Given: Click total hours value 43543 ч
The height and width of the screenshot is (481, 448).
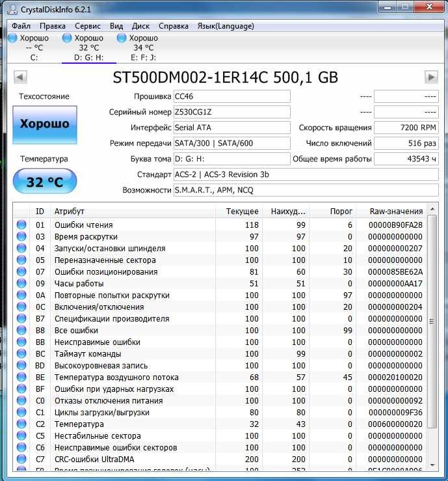Looking at the screenshot, I should pyautogui.click(x=406, y=159).
